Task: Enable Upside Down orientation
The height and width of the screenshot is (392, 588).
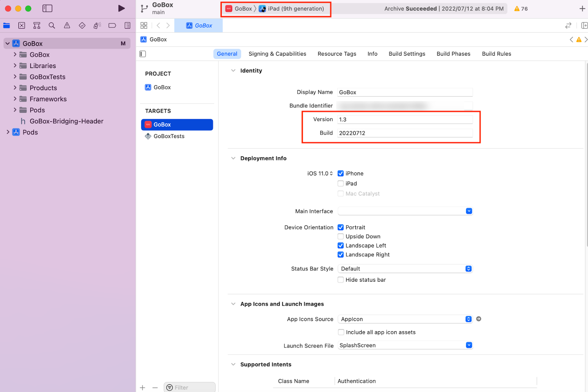Action: pos(341,236)
